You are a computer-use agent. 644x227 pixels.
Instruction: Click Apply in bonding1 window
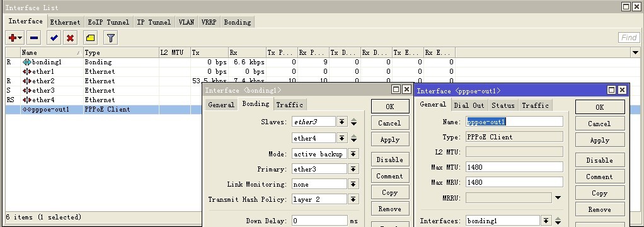[x=390, y=139]
